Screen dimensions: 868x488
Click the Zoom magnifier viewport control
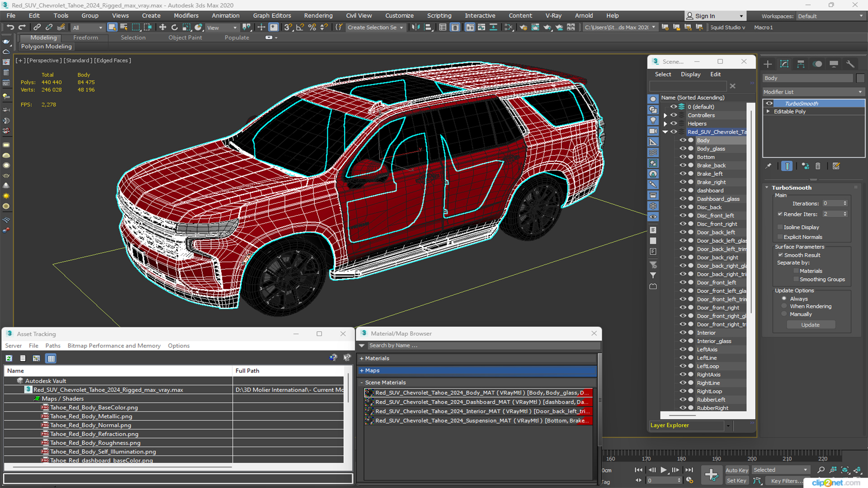click(x=821, y=470)
